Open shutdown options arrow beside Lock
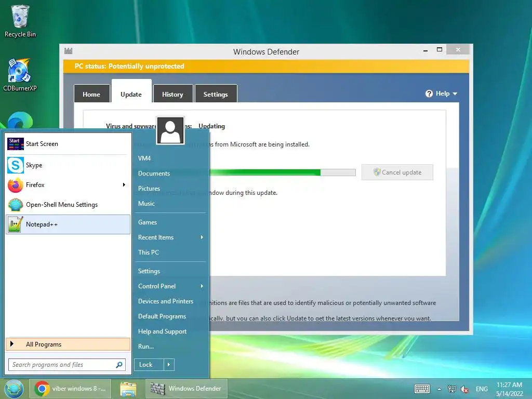Viewport: 532px width, 399px height. point(169,365)
